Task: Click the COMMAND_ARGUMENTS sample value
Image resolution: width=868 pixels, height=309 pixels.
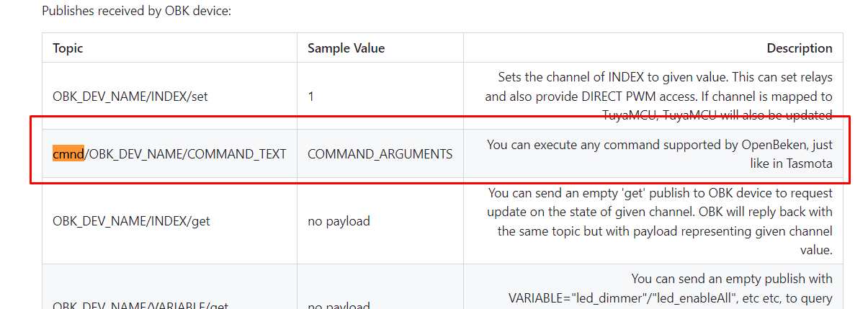Action: (x=380, y=153)
